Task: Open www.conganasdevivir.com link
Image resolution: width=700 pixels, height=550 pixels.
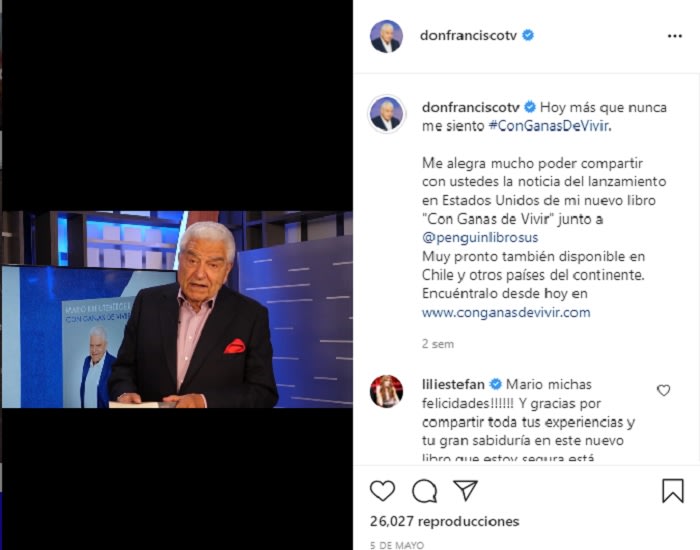Action: [506, 312]
